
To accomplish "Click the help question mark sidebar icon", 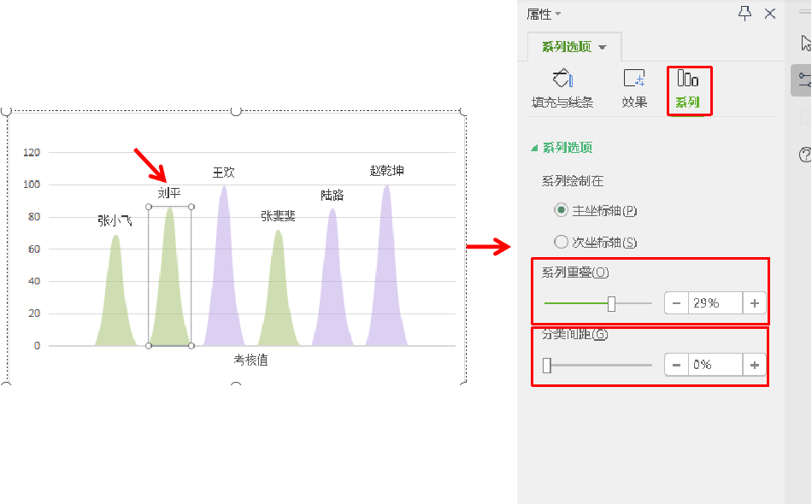I will tap(805, 155).
